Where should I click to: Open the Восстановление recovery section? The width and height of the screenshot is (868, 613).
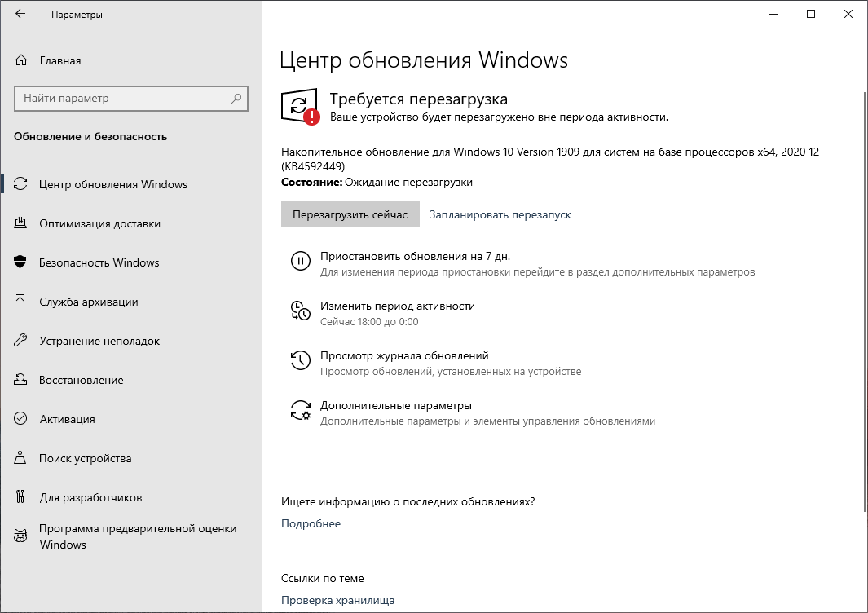coord(82,379)
